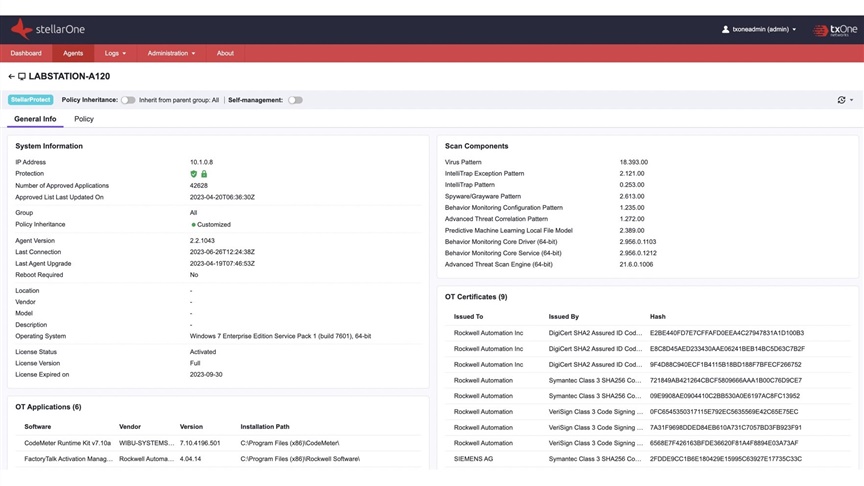
Task: Toggle the Self-management switch
Action: tap(295, 100)
